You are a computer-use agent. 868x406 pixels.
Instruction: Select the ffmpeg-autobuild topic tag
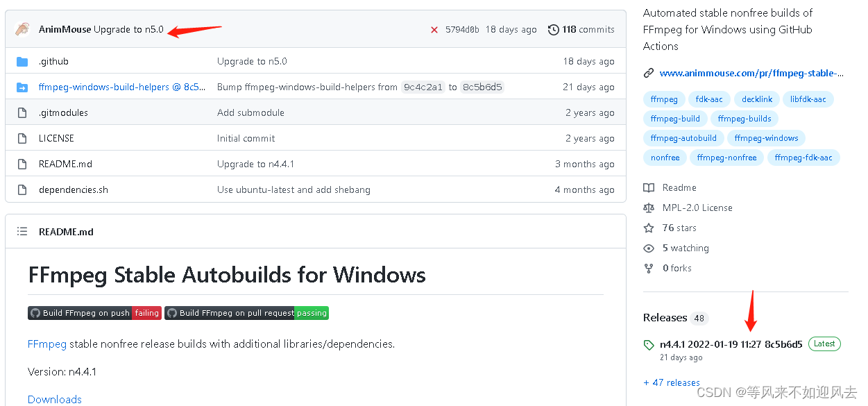click(x=683, y=138)
